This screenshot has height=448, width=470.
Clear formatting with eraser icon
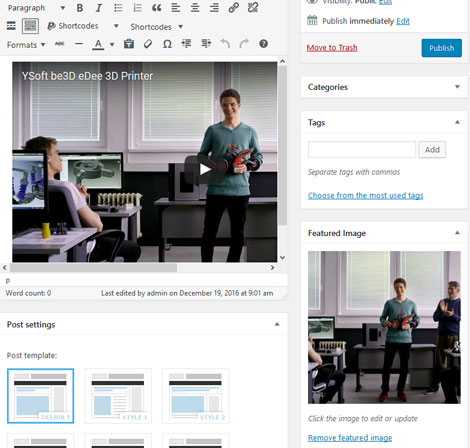(x=148, y=44)
